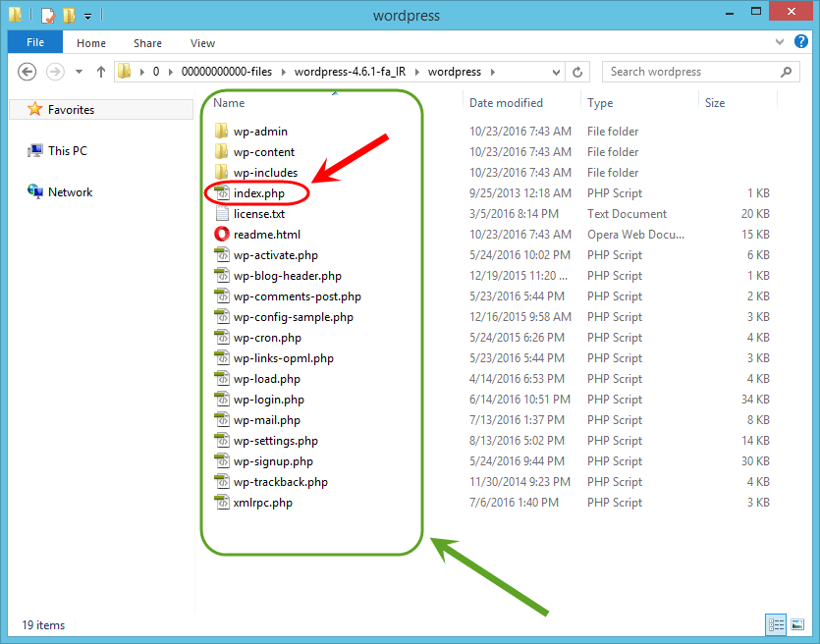
Task: Go up one folder level
Action: pyautogui.click(x=101, y=72)
